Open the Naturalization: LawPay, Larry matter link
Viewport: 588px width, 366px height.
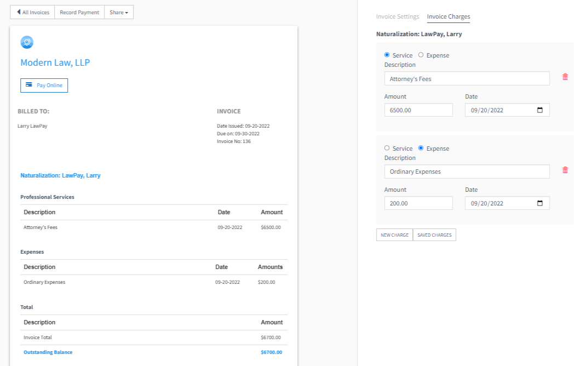[60, 175]
